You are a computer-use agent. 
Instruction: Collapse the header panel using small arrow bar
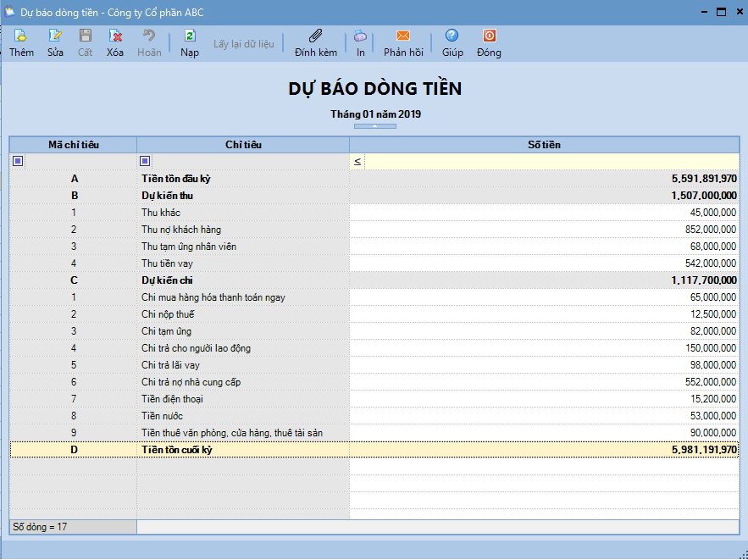(374, 126)
